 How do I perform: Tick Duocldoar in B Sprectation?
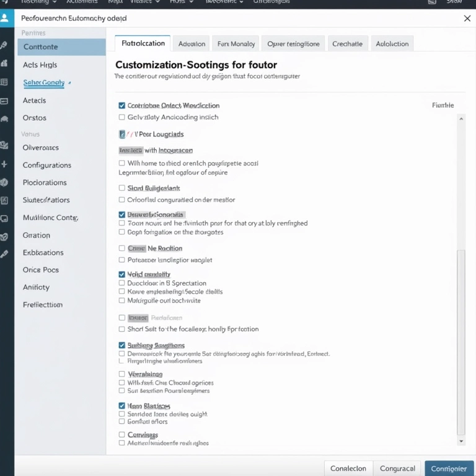click(x=121, y=283)
